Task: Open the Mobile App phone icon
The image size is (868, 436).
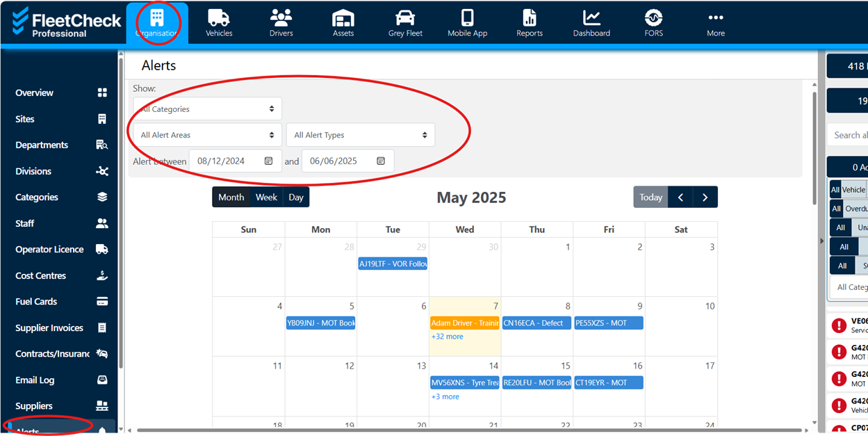Action: click(467, 18)
